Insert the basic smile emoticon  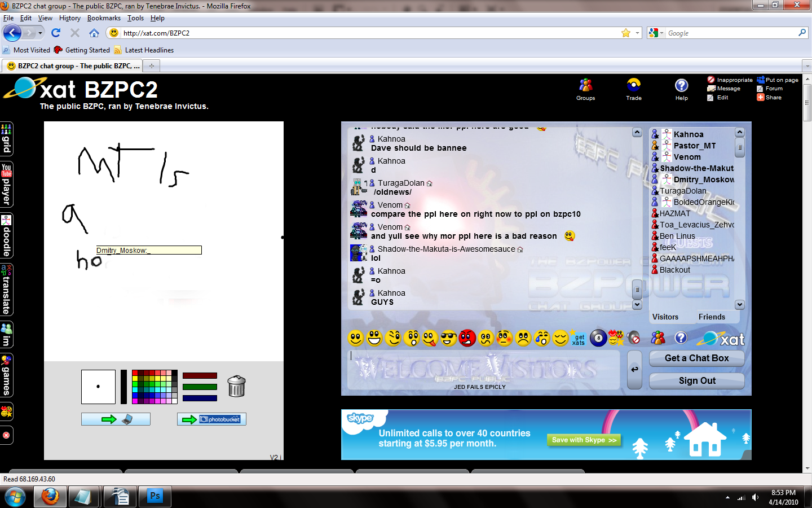point(355,338)
